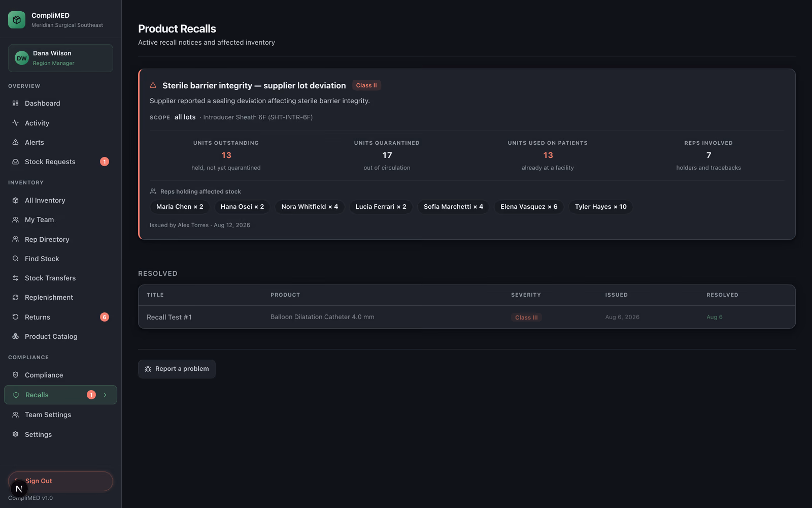Click the Units Quarantined value 17
Screen dimensions: 812x508
click(x=387, y=155)
